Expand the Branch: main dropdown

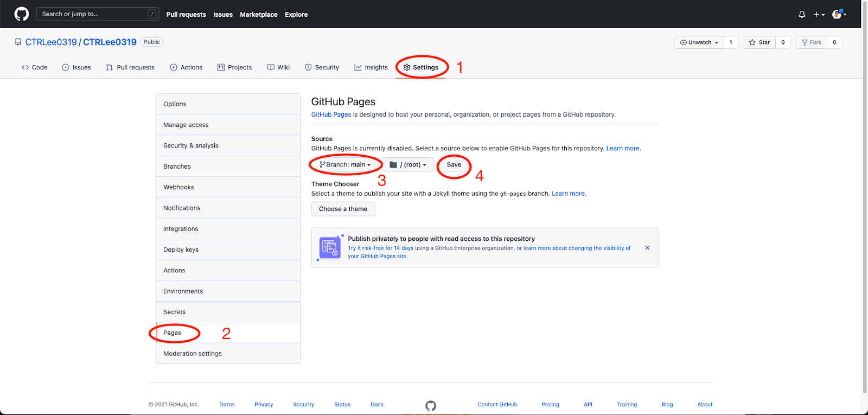coord(345,164)
